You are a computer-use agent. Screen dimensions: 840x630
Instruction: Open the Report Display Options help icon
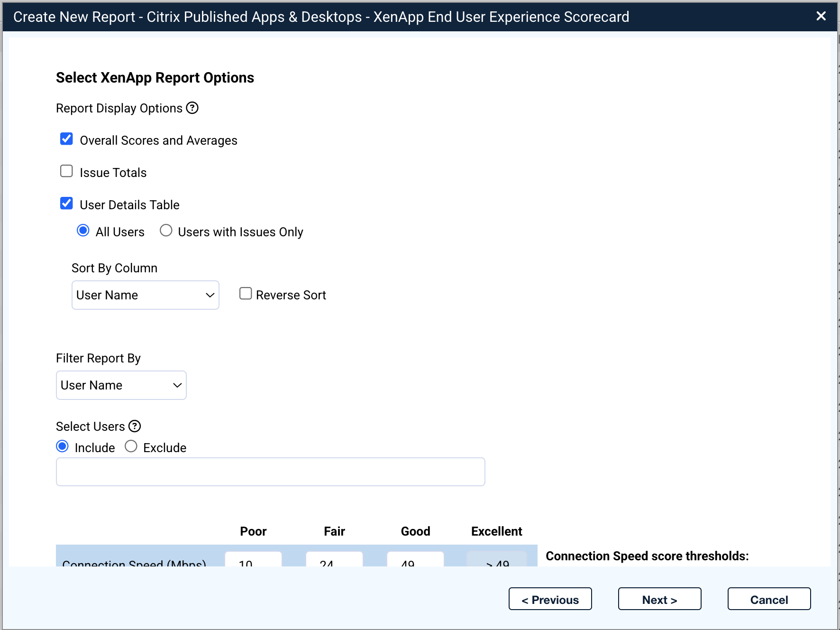point(192,108)
